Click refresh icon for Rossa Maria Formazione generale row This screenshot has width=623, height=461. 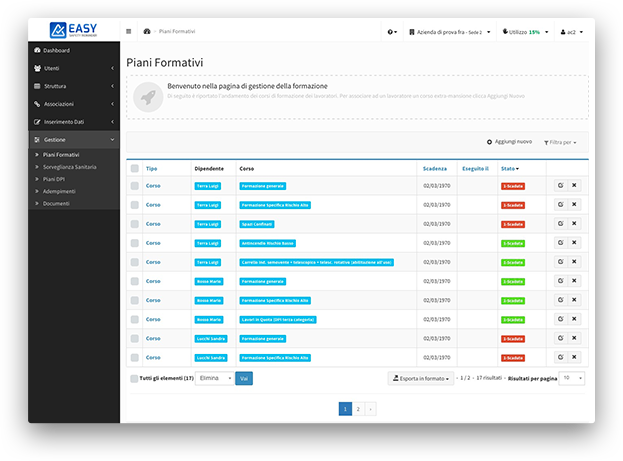[561, 281]
